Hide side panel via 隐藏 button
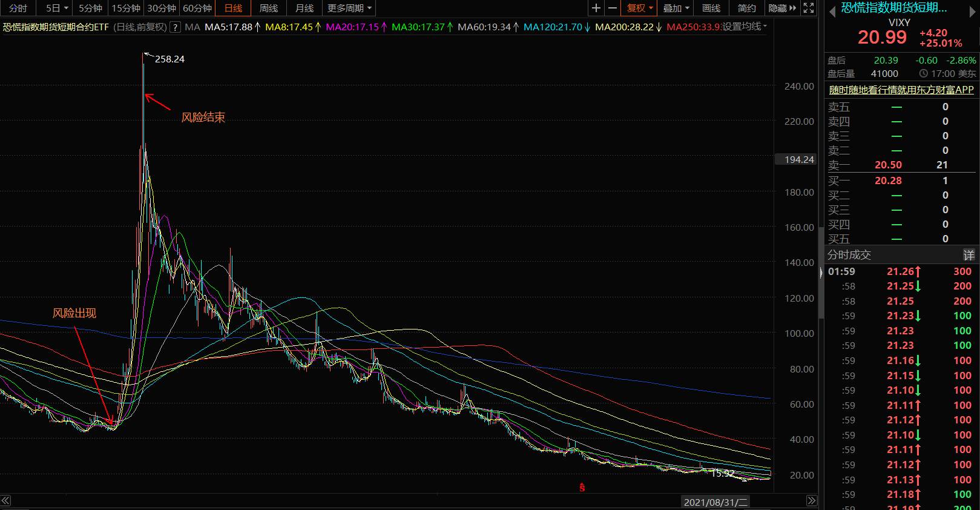Image resolution: width=980 pixels, height=510 pixels. click(782, 8)
